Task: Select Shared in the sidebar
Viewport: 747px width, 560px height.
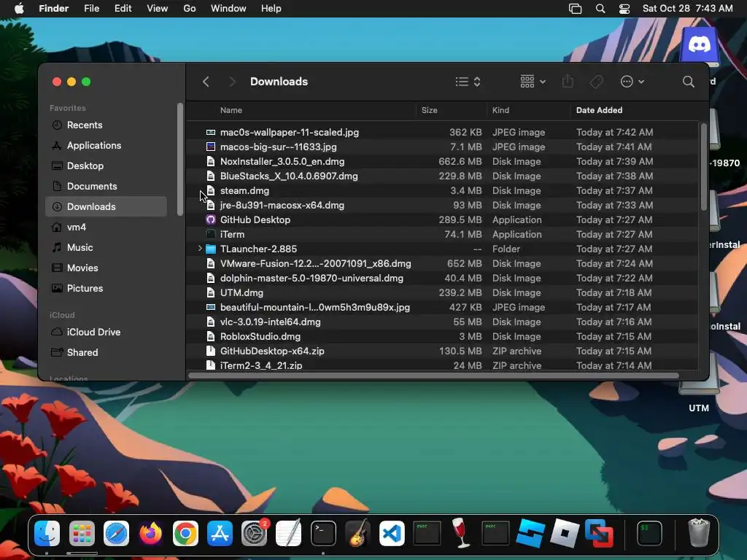Action: point(106,352)
